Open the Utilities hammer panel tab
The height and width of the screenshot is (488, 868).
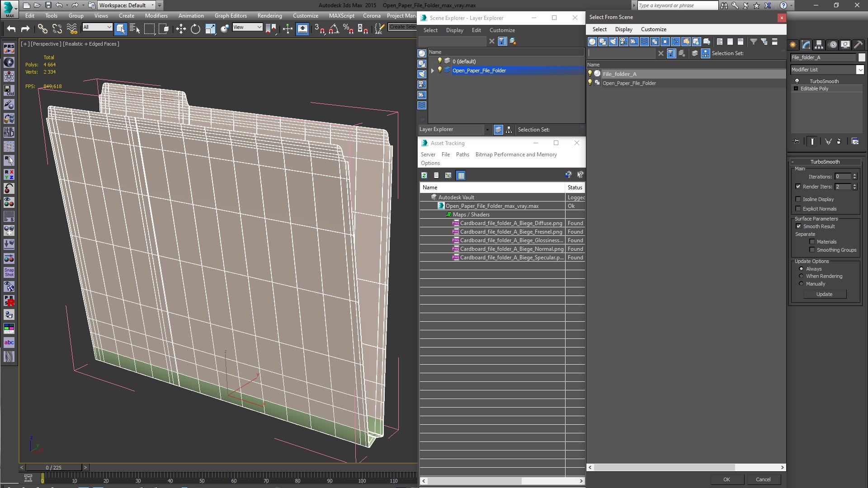coord(858,45)
